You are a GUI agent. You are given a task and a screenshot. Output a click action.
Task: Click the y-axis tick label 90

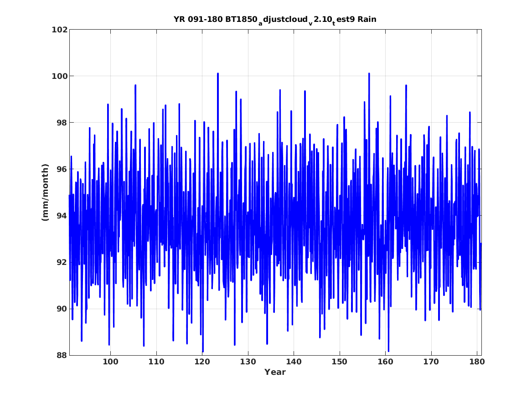click(x=62, y=309)
